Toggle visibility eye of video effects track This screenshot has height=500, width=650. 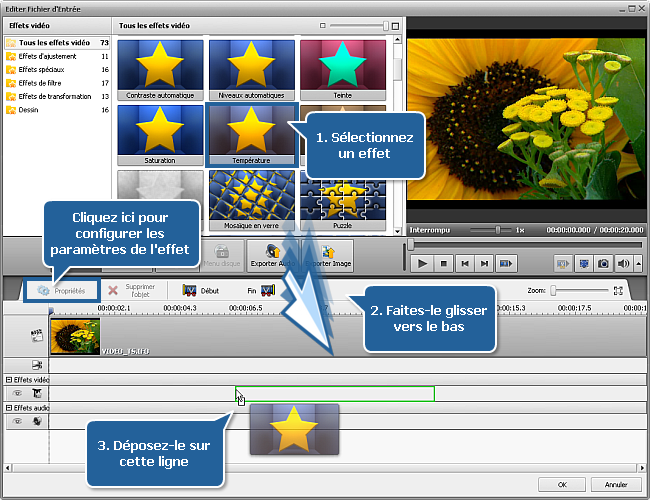(x=17, y=394)
